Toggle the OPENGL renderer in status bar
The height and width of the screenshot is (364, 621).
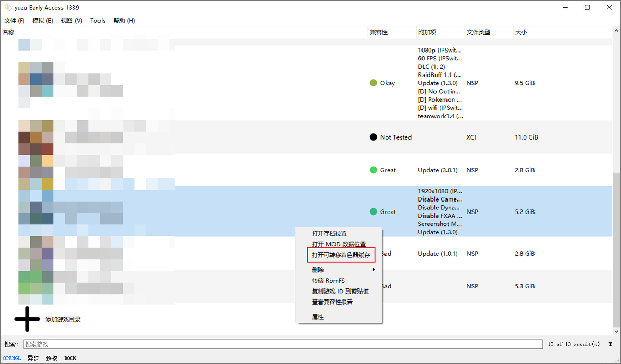pyautogui.click(x=12, y=358)
